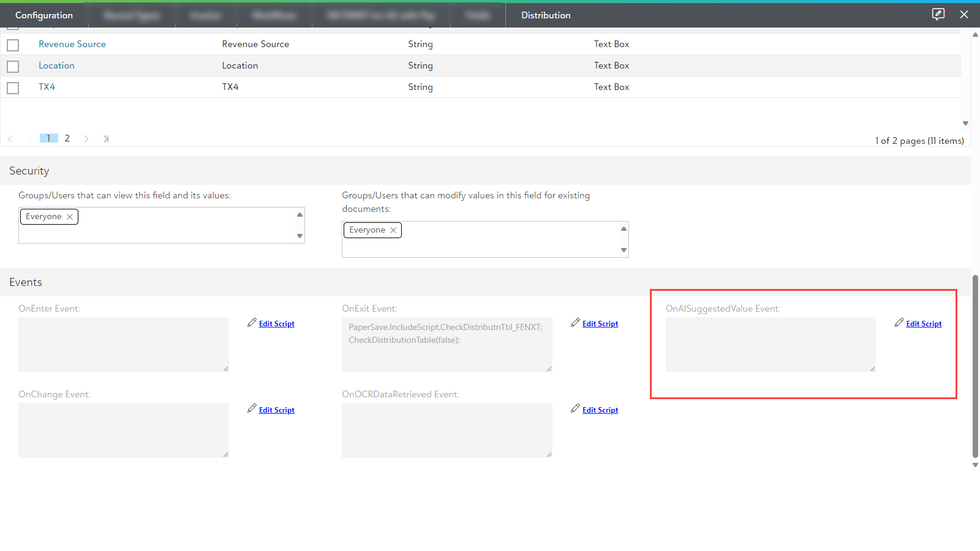The width and height of the screenshot is (980, 551).
Task: Click Edit Script for OnAISuggestedValue Event
Action: coord(924,324)
